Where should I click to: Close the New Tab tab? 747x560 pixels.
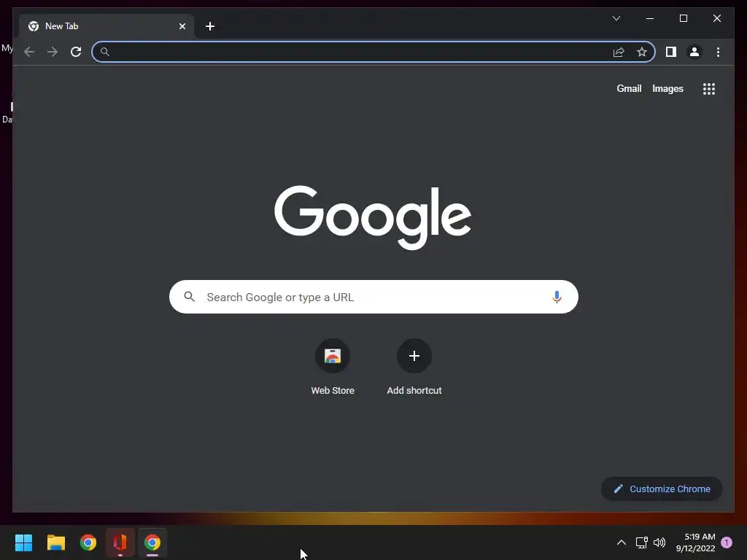coord(182,26)
